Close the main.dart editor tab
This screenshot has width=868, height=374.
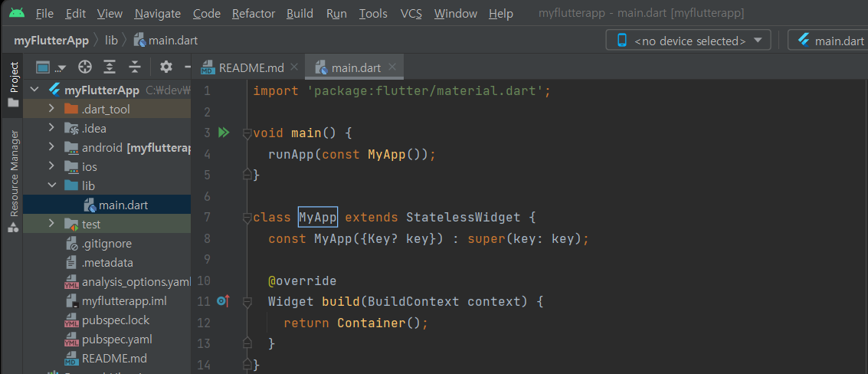(x=392, y=67)
